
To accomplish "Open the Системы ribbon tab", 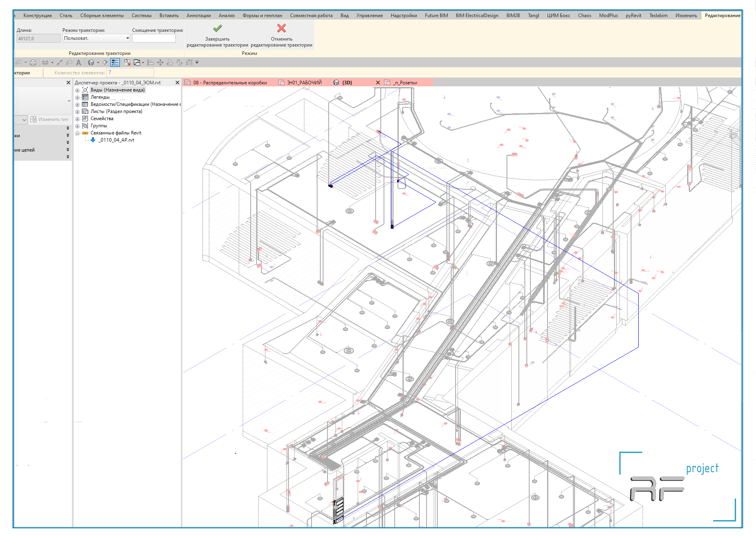I will (x=142, y=16).
